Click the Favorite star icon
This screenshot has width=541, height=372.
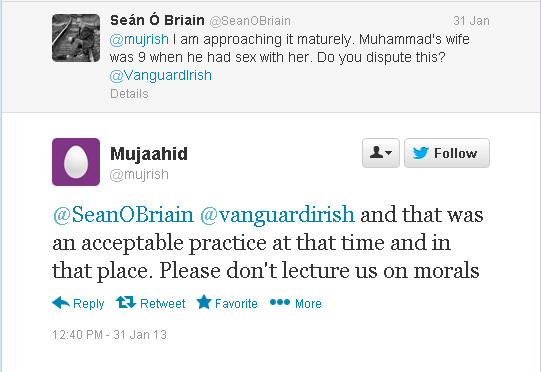[204, 302]
